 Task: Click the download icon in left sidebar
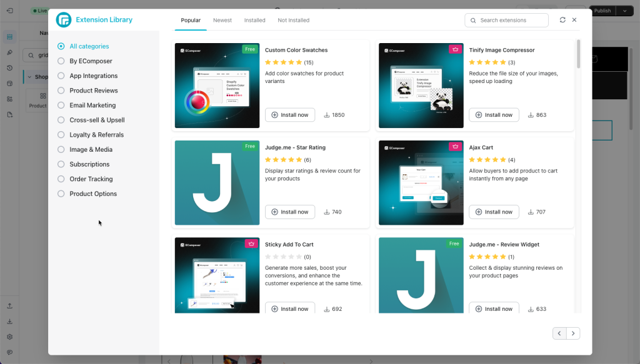[x=10, y=322]
